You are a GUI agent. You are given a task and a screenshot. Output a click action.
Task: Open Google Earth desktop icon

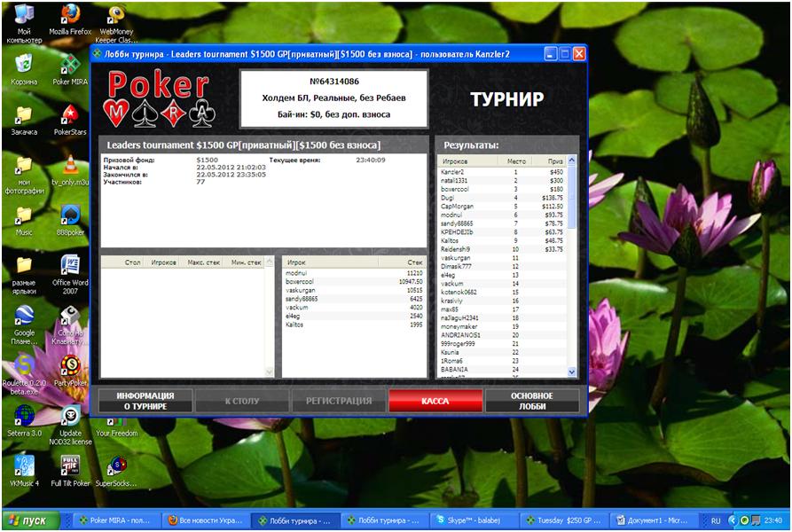point(24,316)
